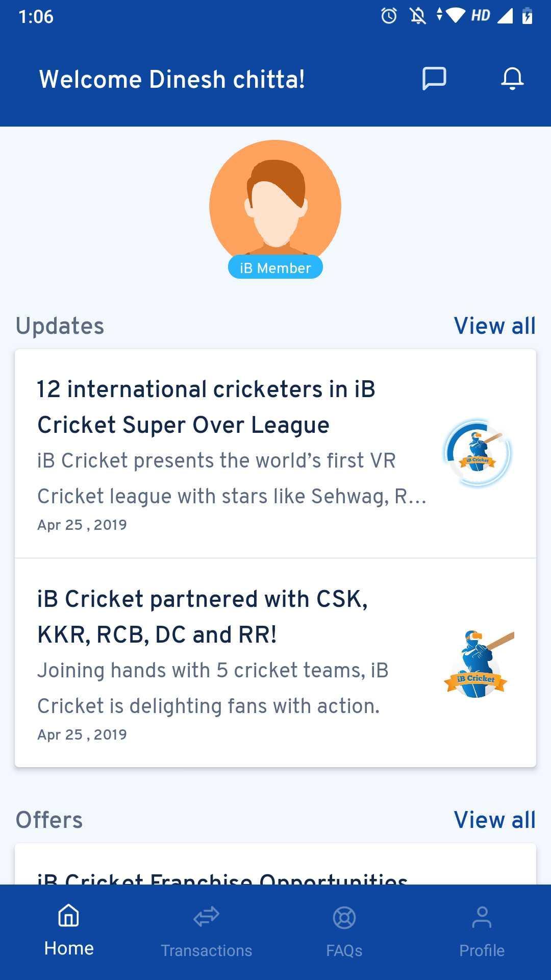Screen dimensions: 551x980
Task: Tap the FAQs lifebuoy icon
Action: [344, 918]
